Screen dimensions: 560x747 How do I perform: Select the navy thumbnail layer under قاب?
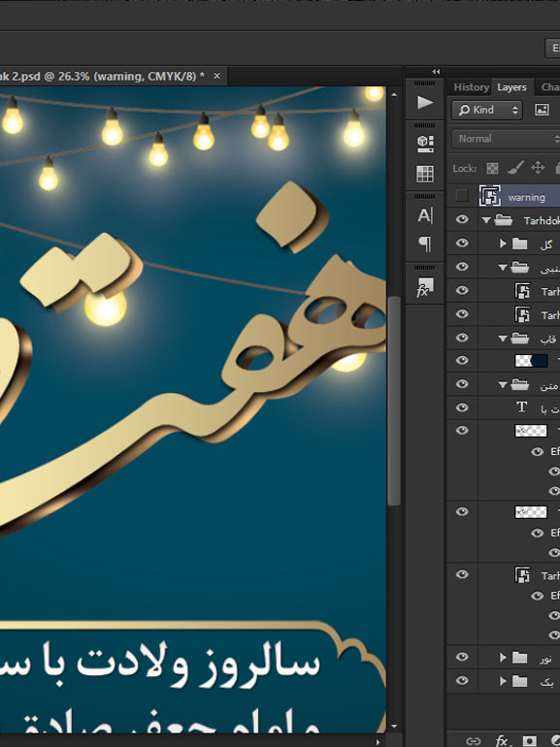(x=531, y=361)
